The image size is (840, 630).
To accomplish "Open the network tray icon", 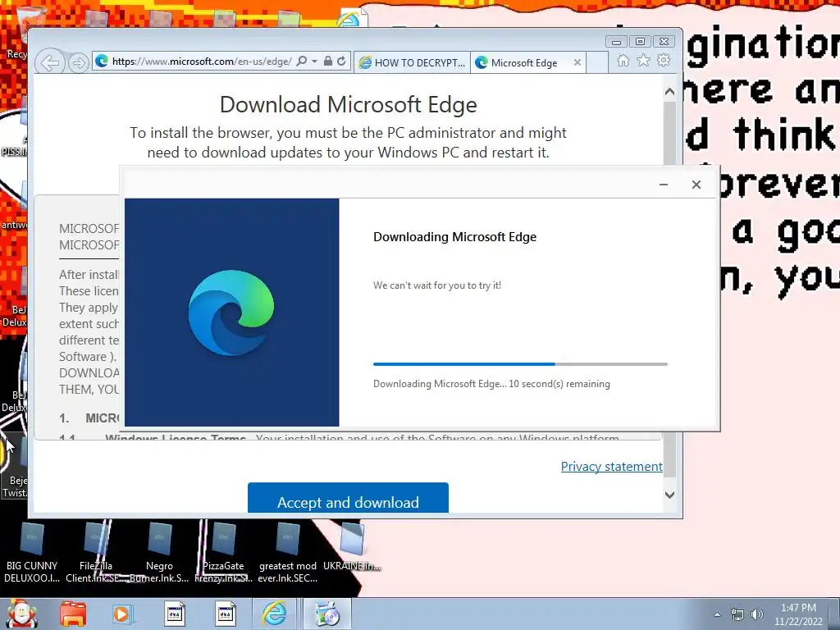I will (737, 614).
